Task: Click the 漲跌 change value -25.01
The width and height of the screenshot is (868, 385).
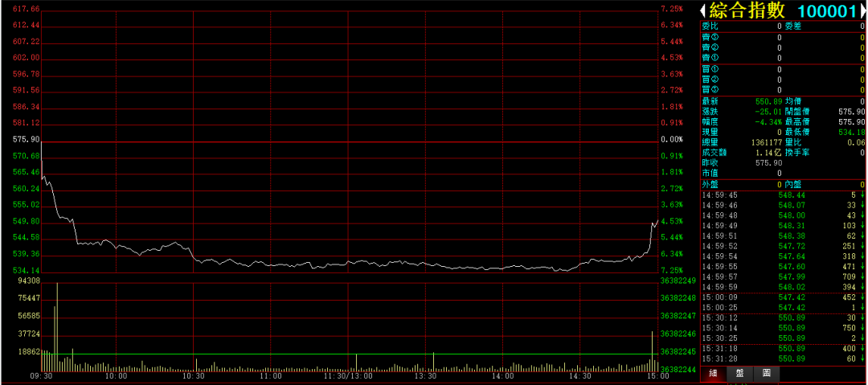Action: [769, 112]
